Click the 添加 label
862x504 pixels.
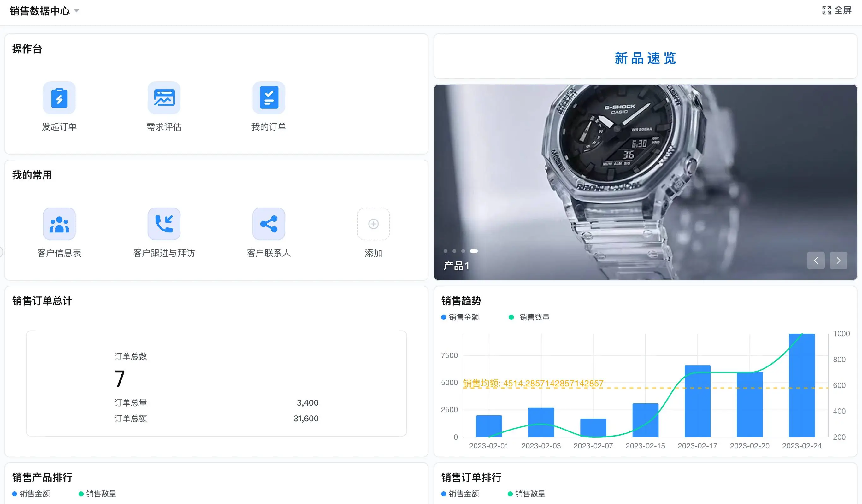(x=373, y=253)
